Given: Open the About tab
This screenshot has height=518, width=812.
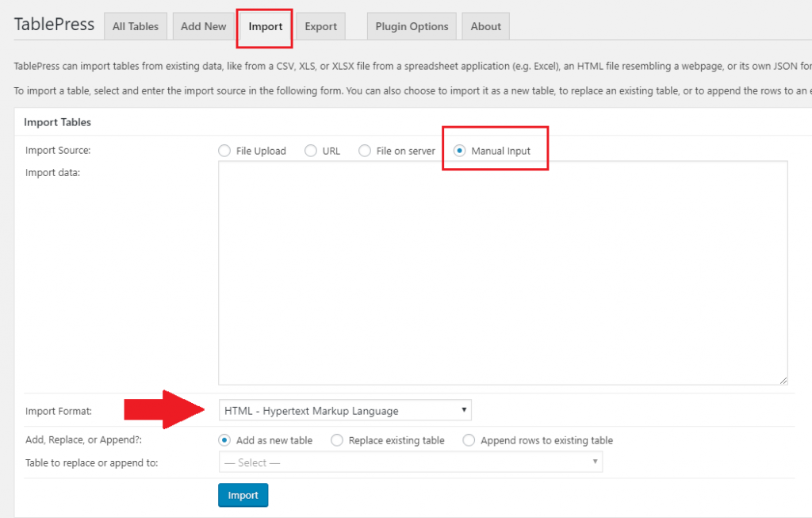Looking at the screenshot, I should coord(485,25).
